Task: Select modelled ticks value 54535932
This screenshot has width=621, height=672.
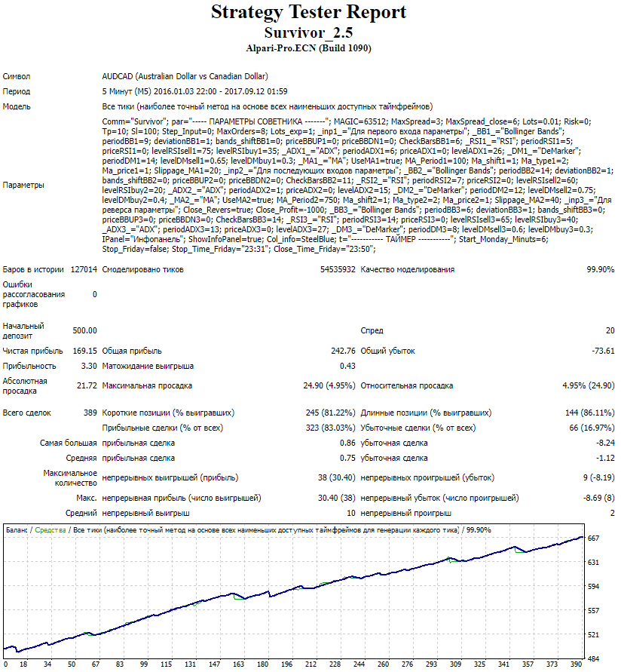Action: [338, 269]
